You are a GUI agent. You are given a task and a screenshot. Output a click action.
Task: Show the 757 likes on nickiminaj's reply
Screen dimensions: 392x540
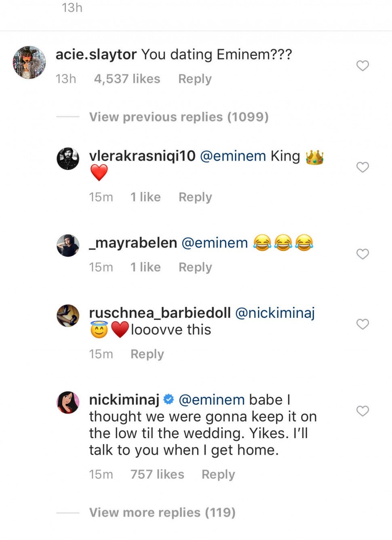tap(157, 474)
